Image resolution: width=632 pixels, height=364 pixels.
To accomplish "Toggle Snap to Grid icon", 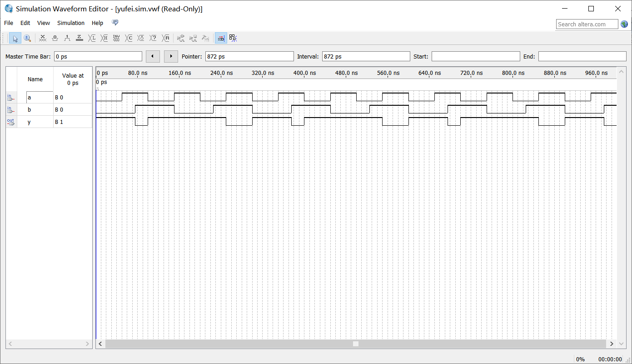I will click(x=221, y=38).
